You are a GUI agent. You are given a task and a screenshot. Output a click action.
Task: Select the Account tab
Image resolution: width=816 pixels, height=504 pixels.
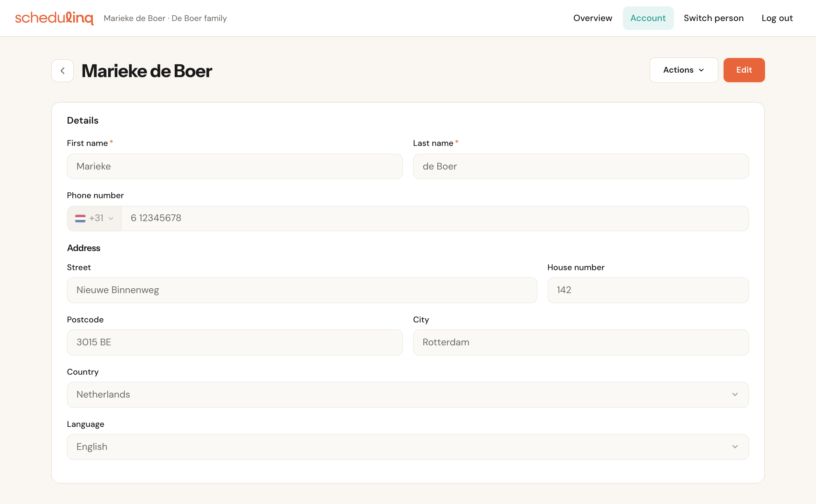pos(648,18)
